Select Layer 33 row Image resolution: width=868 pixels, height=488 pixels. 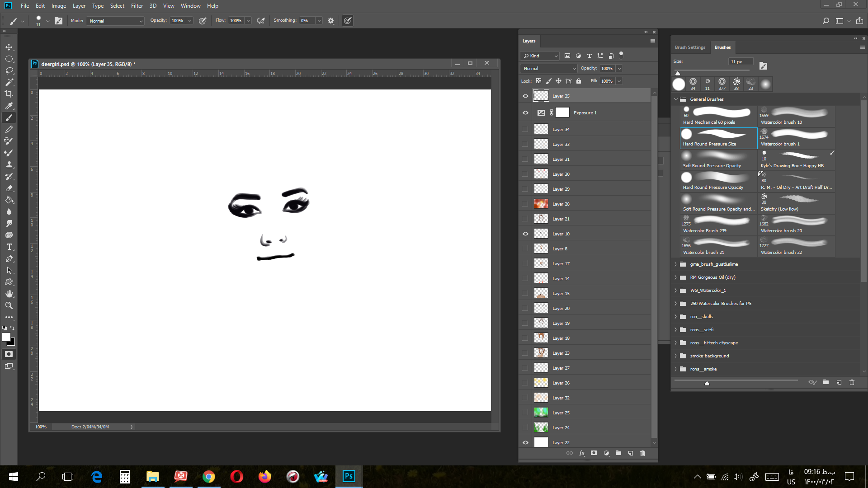click(592, 145)
